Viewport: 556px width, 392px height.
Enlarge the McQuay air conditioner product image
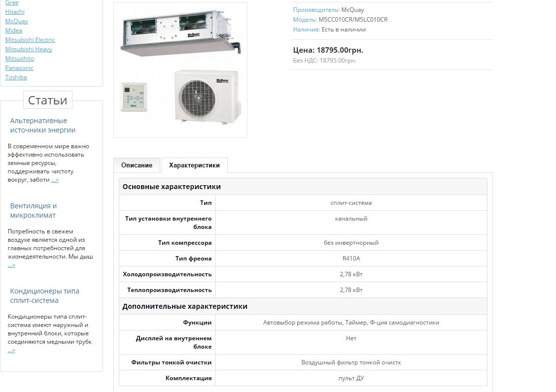tap(180, 70)
